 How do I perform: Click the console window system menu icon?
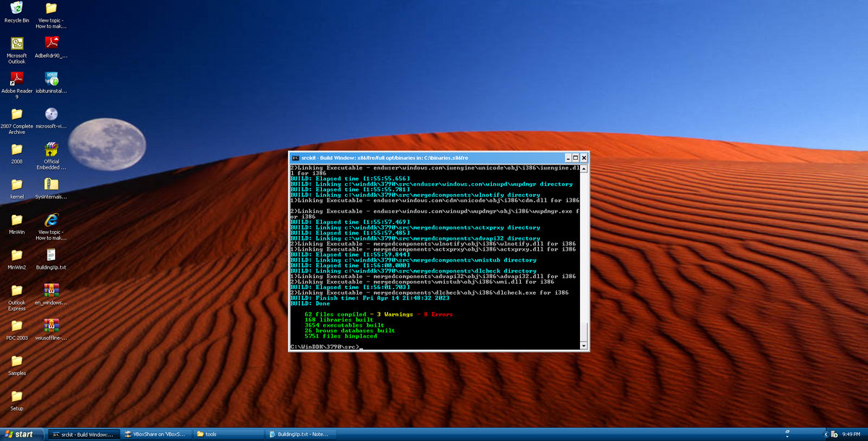(x=295, y=158)
